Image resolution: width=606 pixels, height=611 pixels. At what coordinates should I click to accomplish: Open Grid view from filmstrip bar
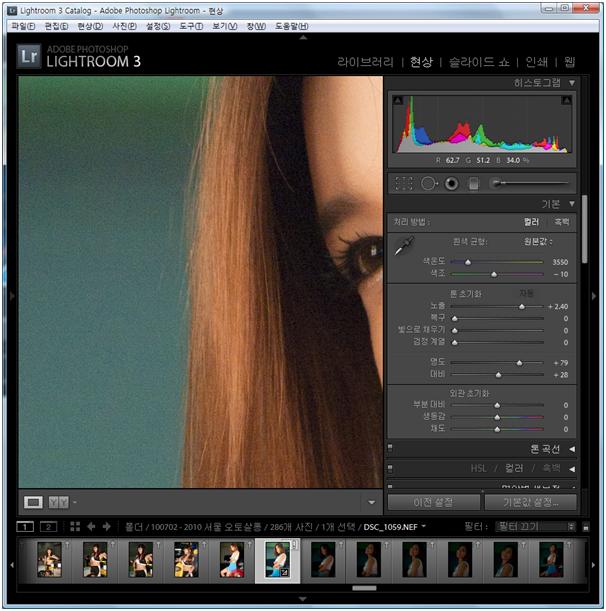click(x=75, y=527)
